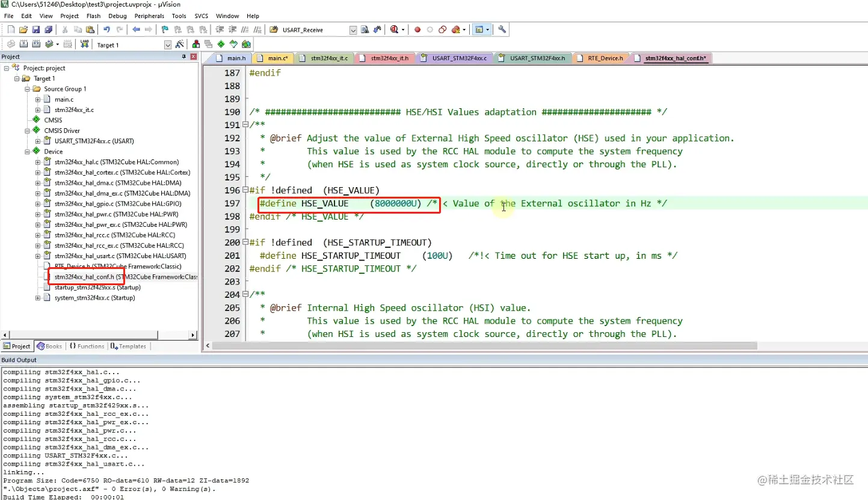Select stm32f4xx_hal_conf.h in the project tree

point(126,277)
